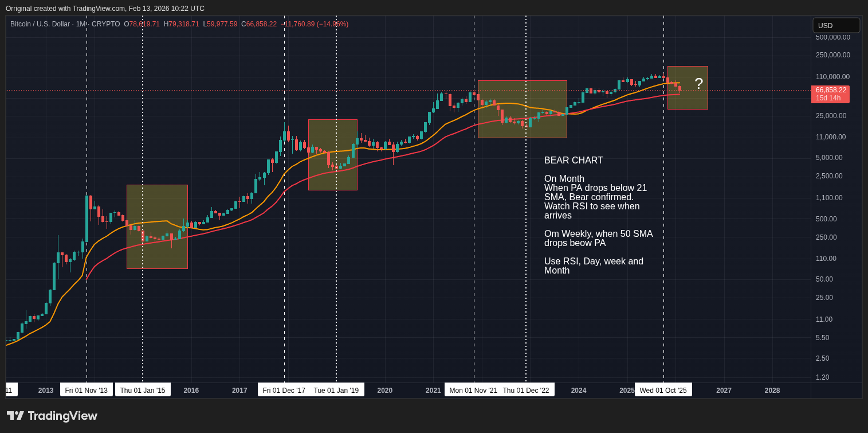Select the high value H79,318.71

(x=181, y=24)
